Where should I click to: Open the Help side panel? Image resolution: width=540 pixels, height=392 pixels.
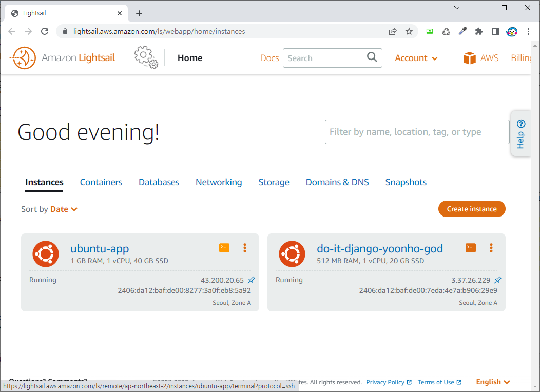[x=520, y=133]
